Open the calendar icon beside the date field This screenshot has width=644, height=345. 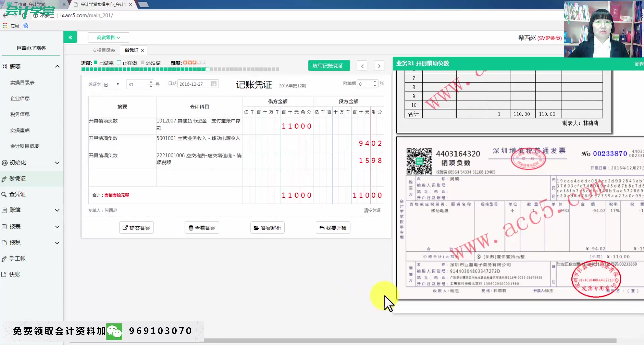tap(214, 84)
